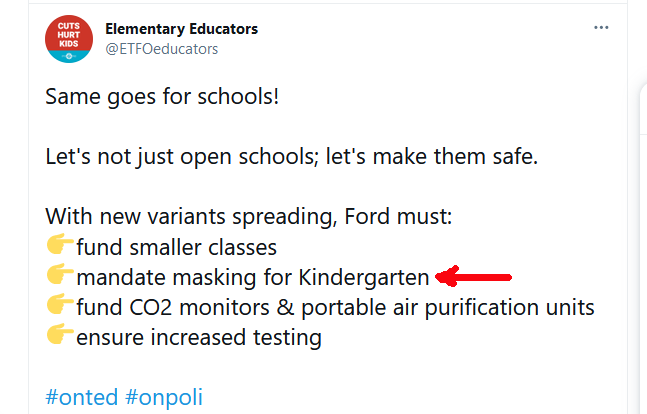
Task: Click the @ETFOeducators handle
Action: 162,49
